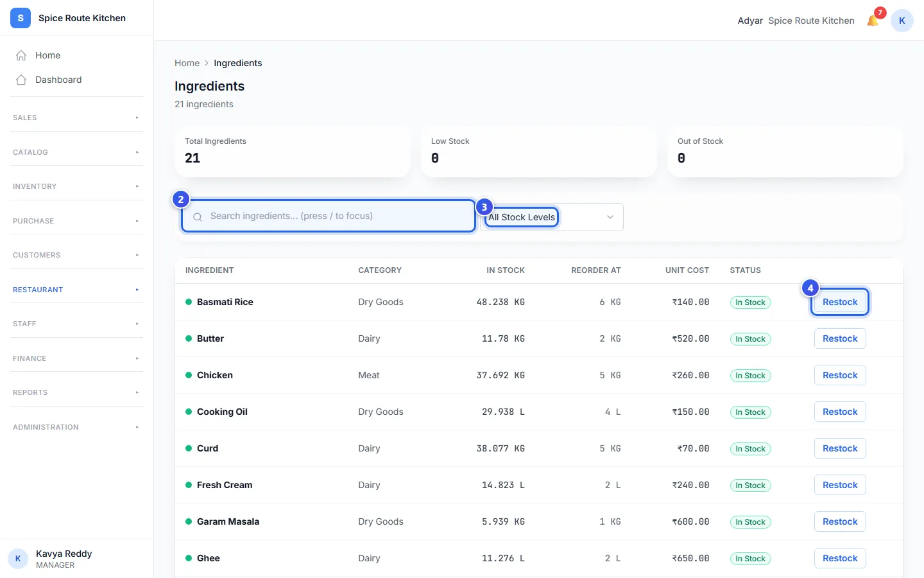
Task: Restock Fresh Cream
Action: coord(840,485)
